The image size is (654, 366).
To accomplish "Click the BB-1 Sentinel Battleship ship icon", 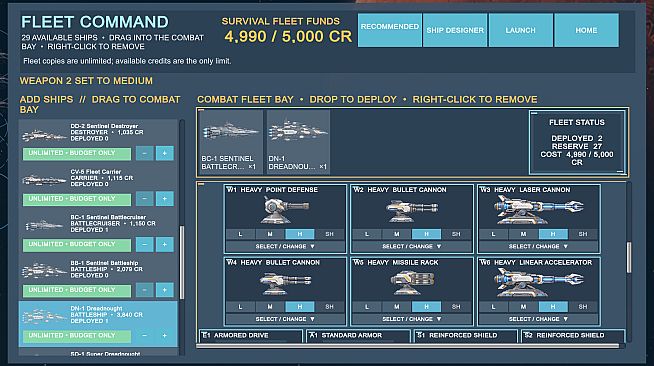I will [44, 270].
